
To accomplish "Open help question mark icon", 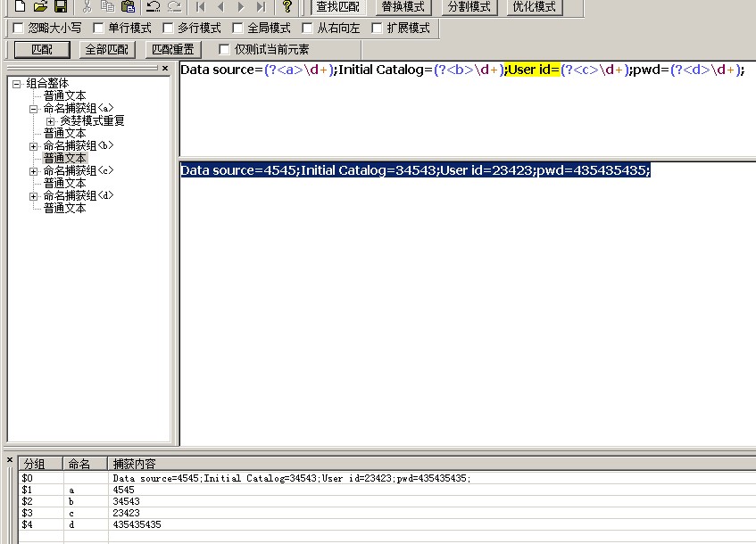I will (287, 5).
